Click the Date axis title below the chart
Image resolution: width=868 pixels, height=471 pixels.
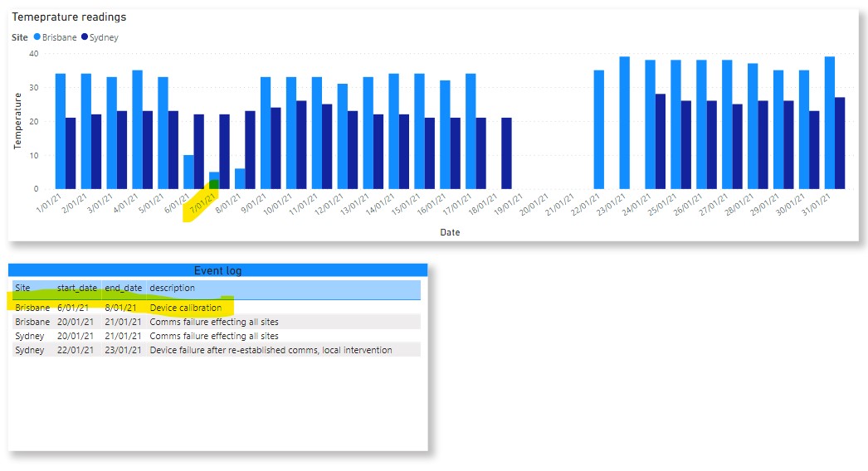coord(450,232)
